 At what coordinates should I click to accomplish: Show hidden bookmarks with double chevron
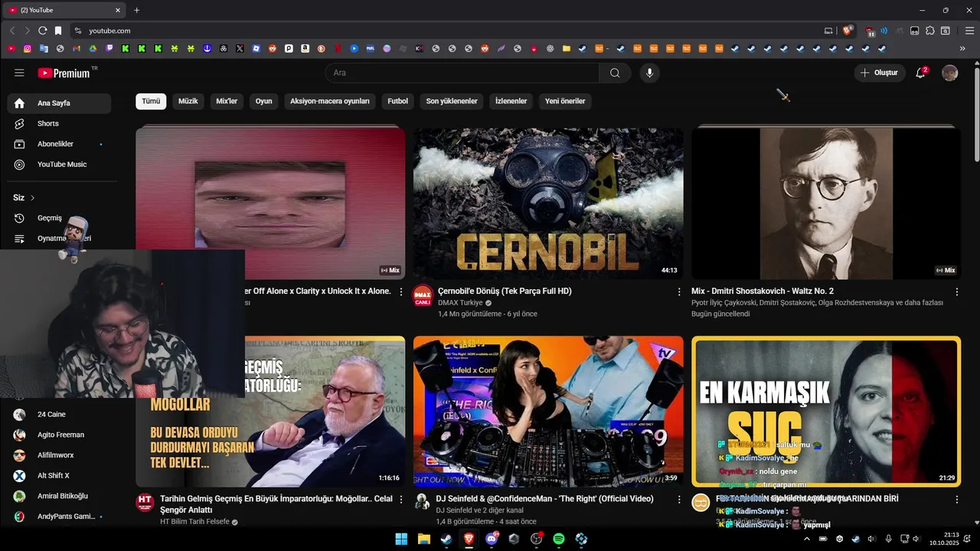[962, 48]
